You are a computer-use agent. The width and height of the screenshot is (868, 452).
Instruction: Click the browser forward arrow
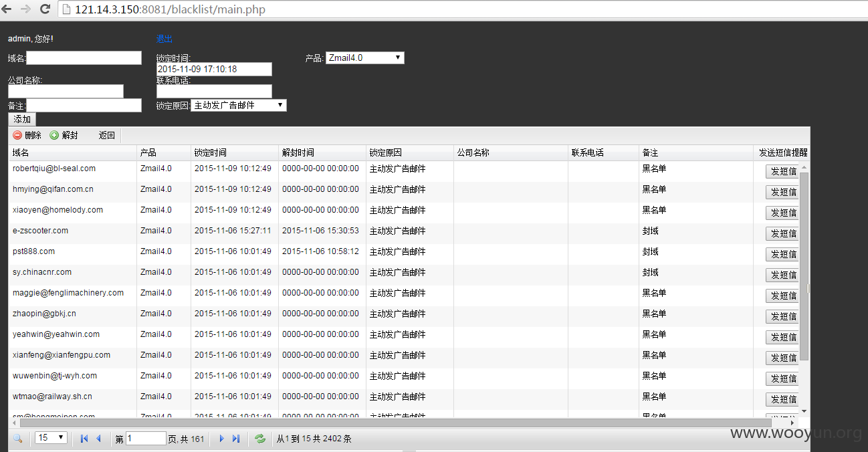click(26, 9)
